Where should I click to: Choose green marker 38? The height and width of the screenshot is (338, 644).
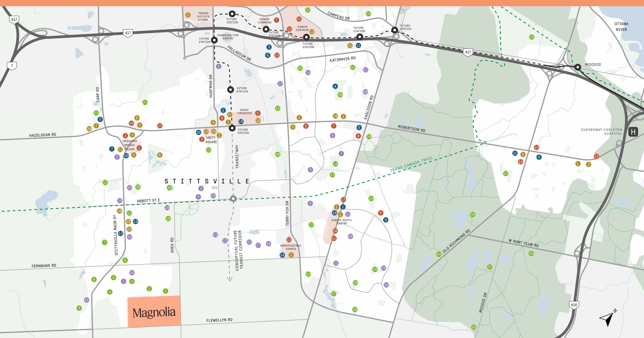[x=473, y=214]
